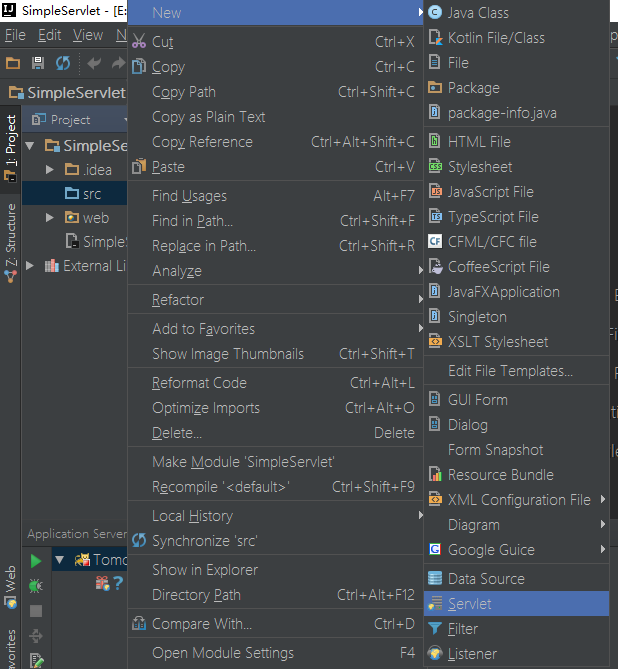
Task: Debug the Tomcat server with bug icon
Action: coord(36,586)
